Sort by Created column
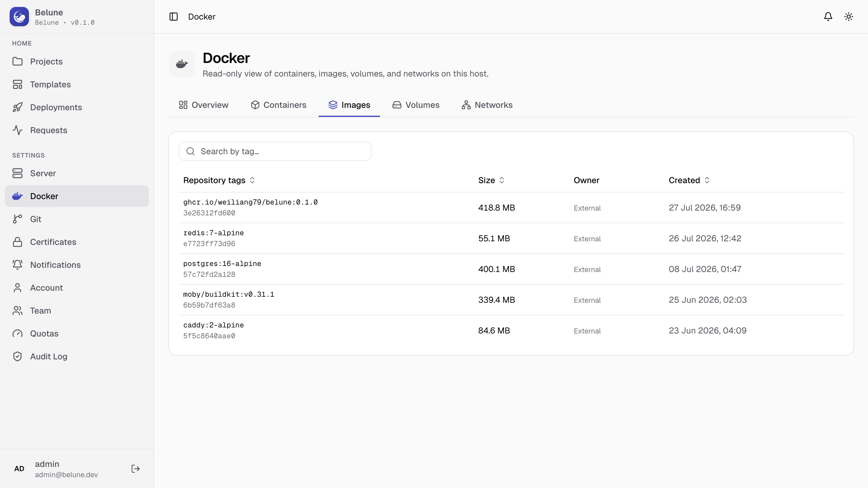Screen dimensions: 868x488 pos(689,180)
